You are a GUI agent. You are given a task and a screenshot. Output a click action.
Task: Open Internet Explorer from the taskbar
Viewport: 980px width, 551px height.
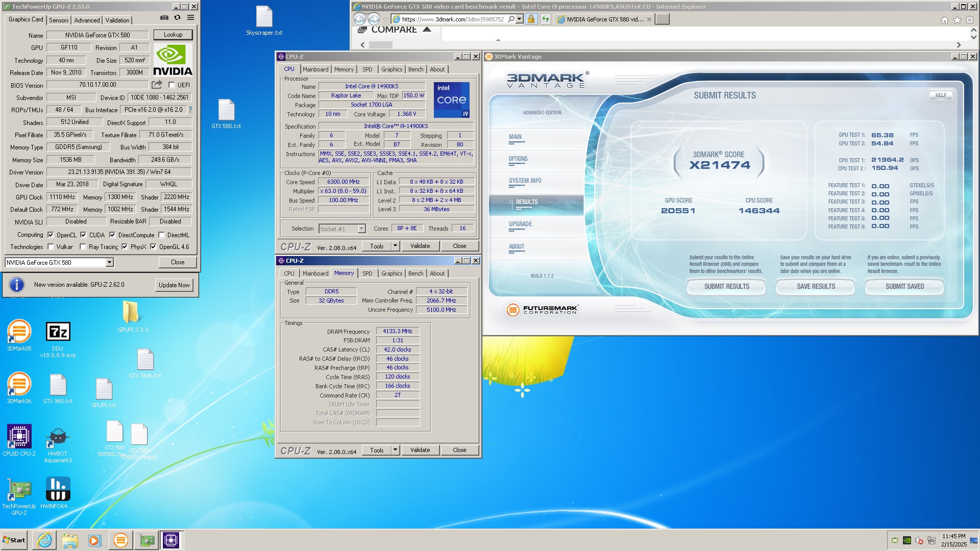pos(45,540)
